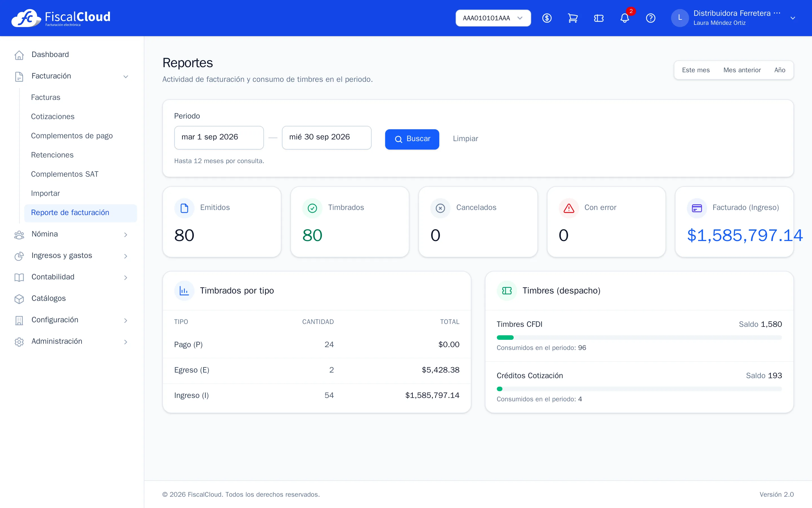Expand the Nómina section chevron
The width and height of the screenshot is (812, 508).
coord(125,235)
